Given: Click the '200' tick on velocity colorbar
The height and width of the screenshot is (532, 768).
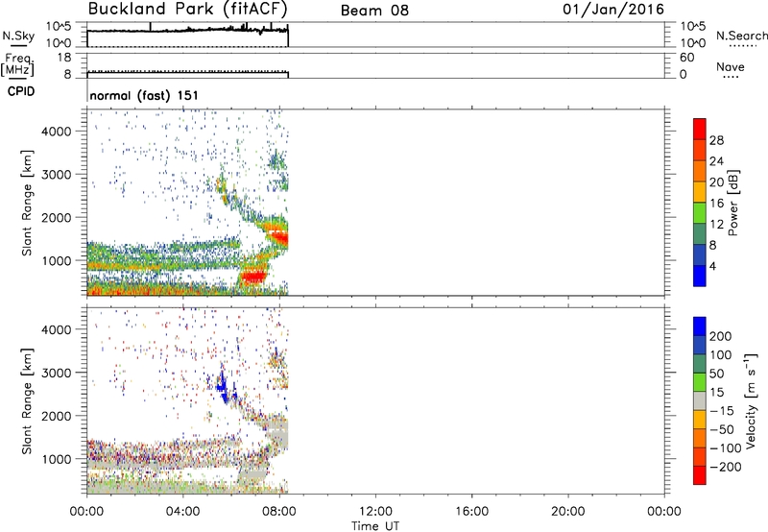Looking at the screenshot, I should coord(721,336).
